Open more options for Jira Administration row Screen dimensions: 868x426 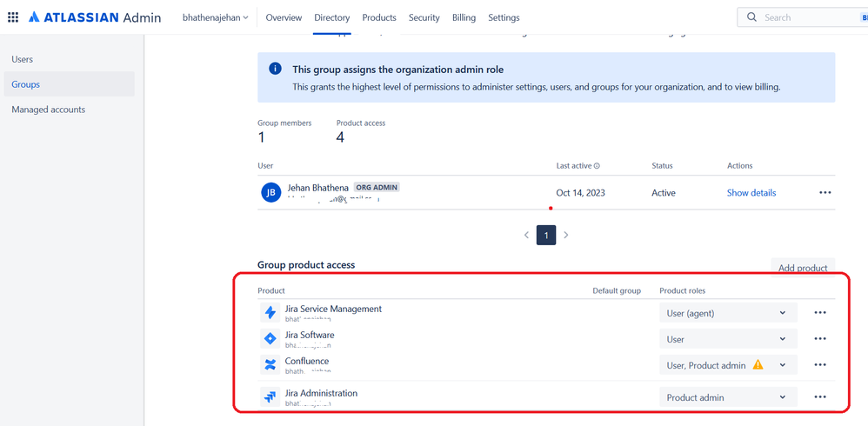(820, 396)
